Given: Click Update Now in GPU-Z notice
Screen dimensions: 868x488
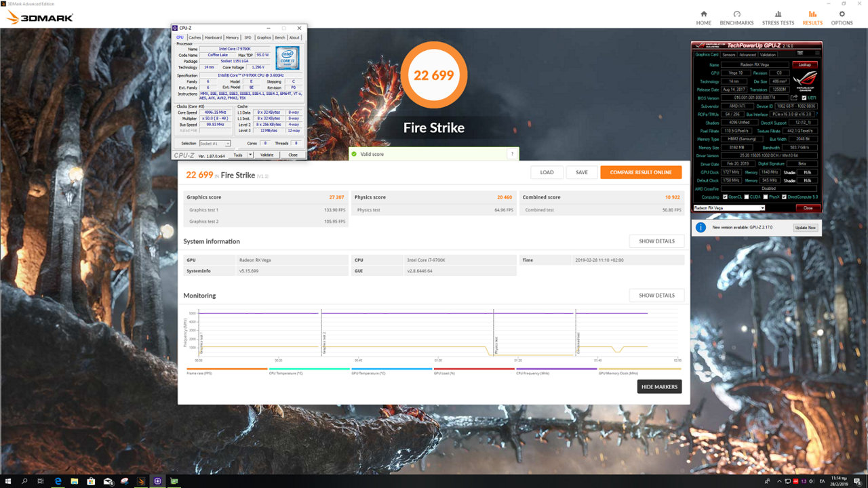Looking at the screenshot, I should (806, 228).
